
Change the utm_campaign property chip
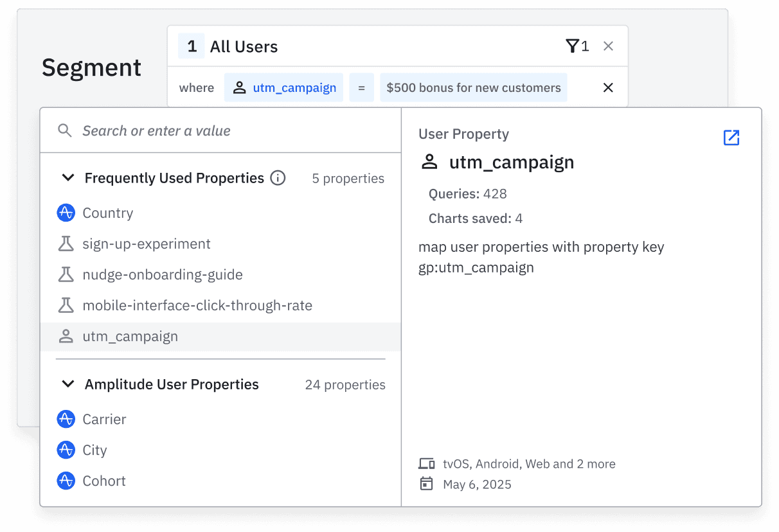click(283, 87)
